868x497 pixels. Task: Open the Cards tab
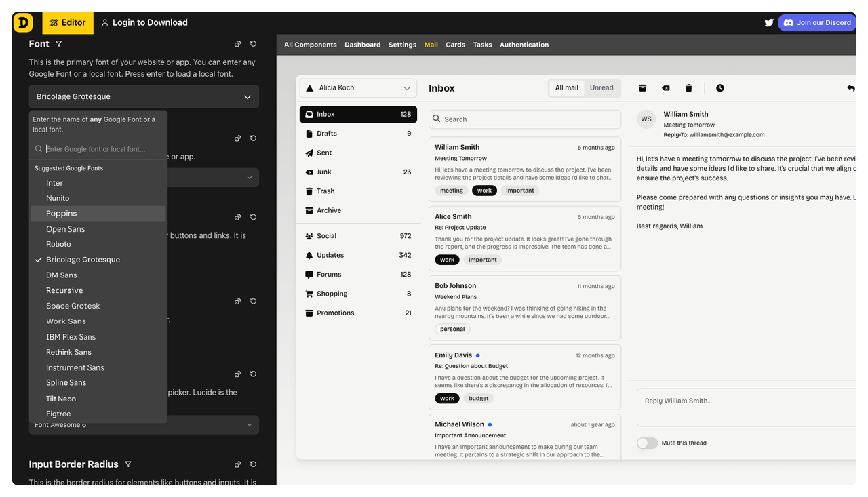click(455, 45)
